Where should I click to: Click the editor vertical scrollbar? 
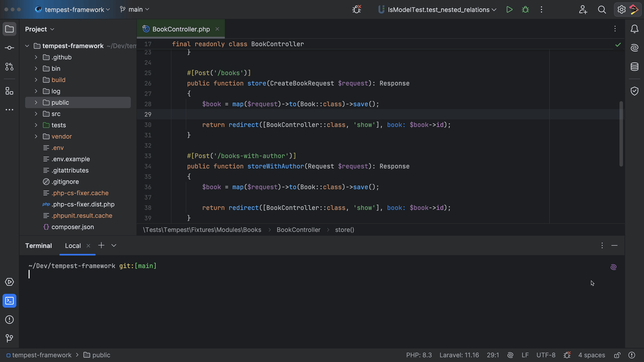coord(621,133)
